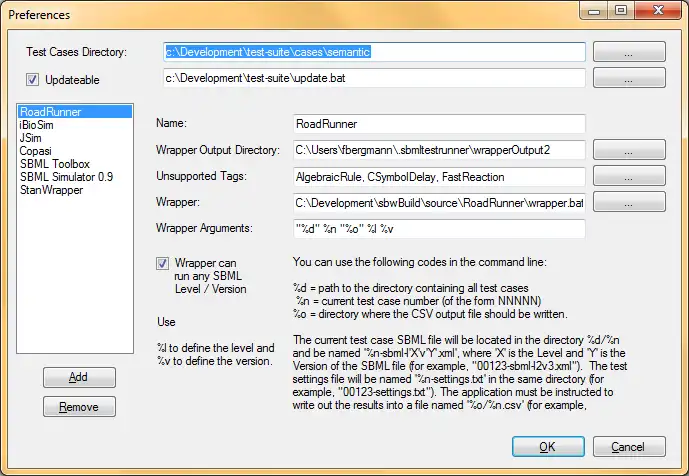
Task: Click the Remove button
Action: (79, 407)
